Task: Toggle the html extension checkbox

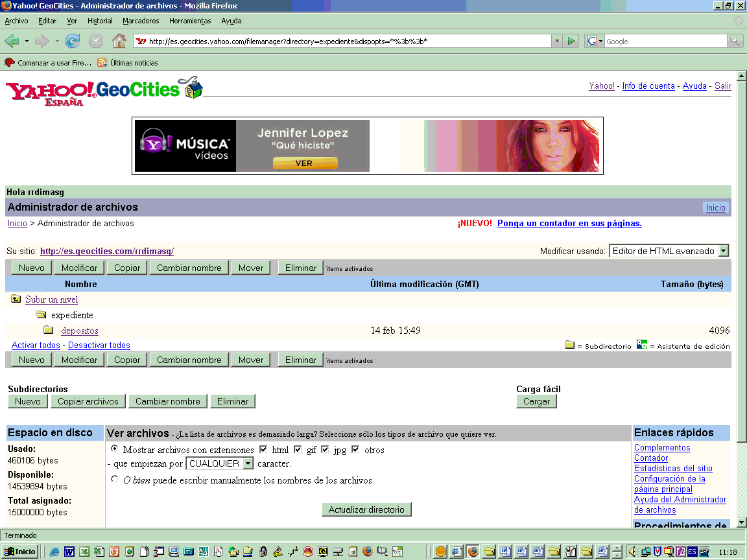Action: [263, 449]
